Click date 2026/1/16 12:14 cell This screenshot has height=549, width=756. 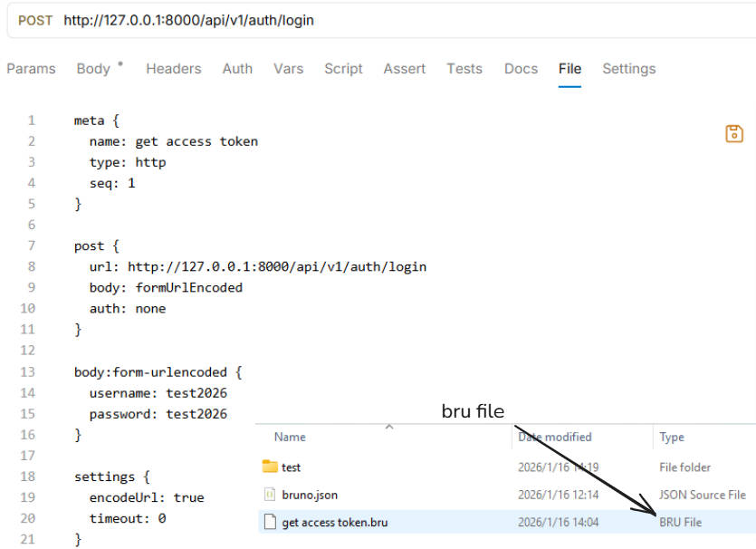coord(558,495)
